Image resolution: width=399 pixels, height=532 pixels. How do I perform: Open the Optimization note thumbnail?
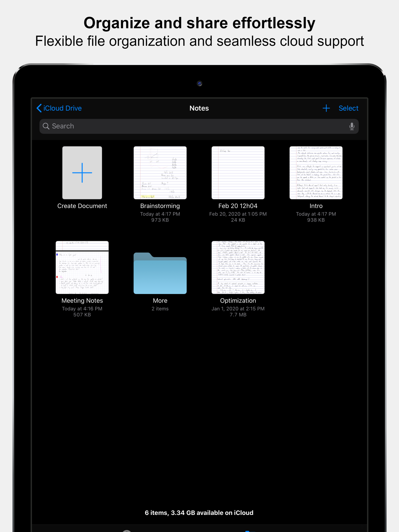238,267
